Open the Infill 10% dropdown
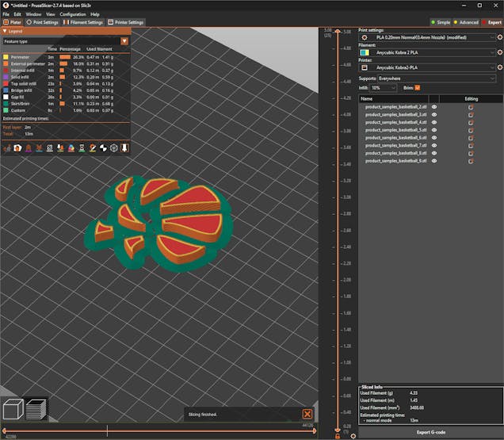The image size is (504, 440). pos(393,87)
